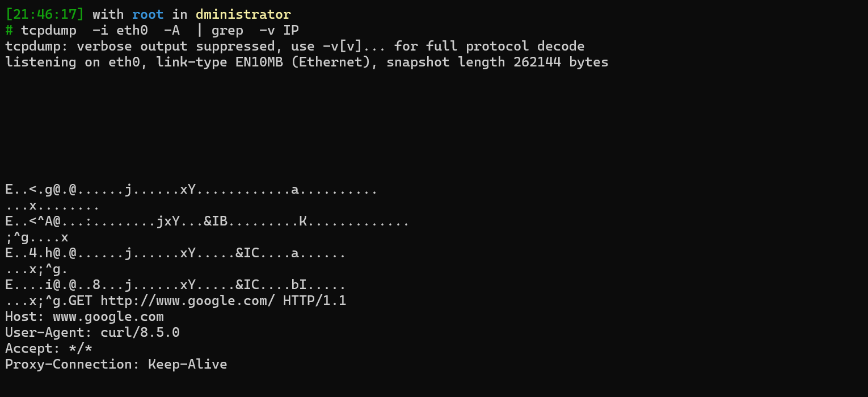Image resolution: width=868 pixels, height=397 pixels.
Task: Click the Host: www.google.com header
Action: pos(84,316)
